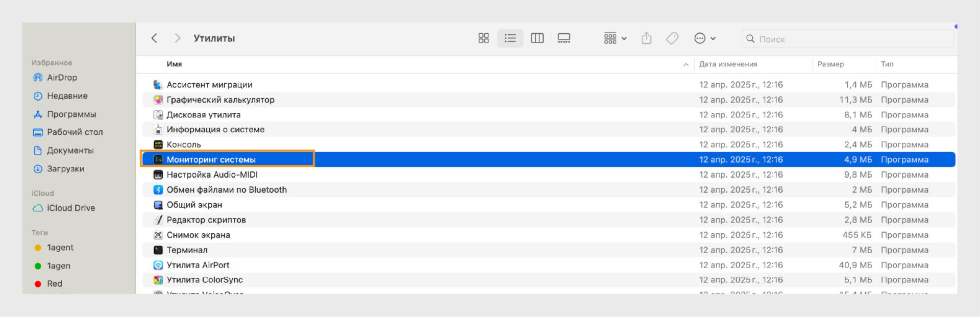Select the Снимок экрана app icon

[158, 235]
